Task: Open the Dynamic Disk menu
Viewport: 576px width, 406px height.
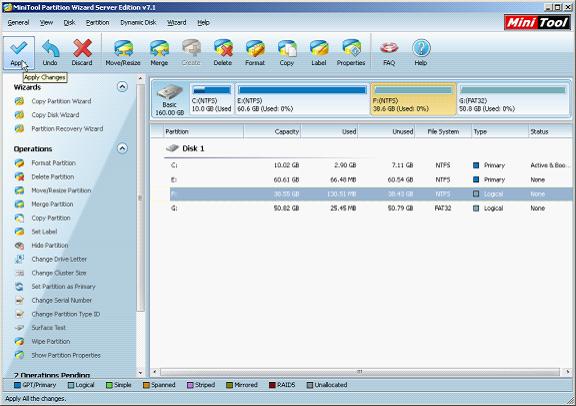Action: click(138, 23)
